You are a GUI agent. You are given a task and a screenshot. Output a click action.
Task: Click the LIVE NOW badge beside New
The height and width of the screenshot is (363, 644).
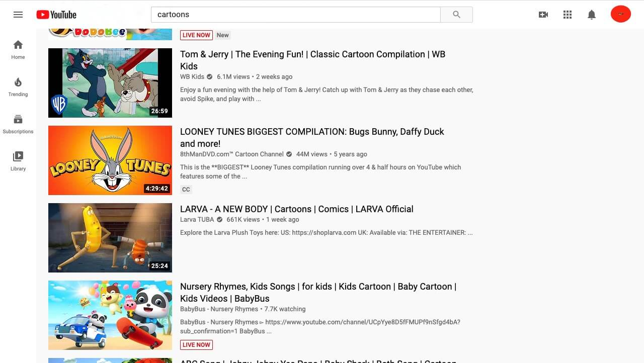click(x=196, y=35)
